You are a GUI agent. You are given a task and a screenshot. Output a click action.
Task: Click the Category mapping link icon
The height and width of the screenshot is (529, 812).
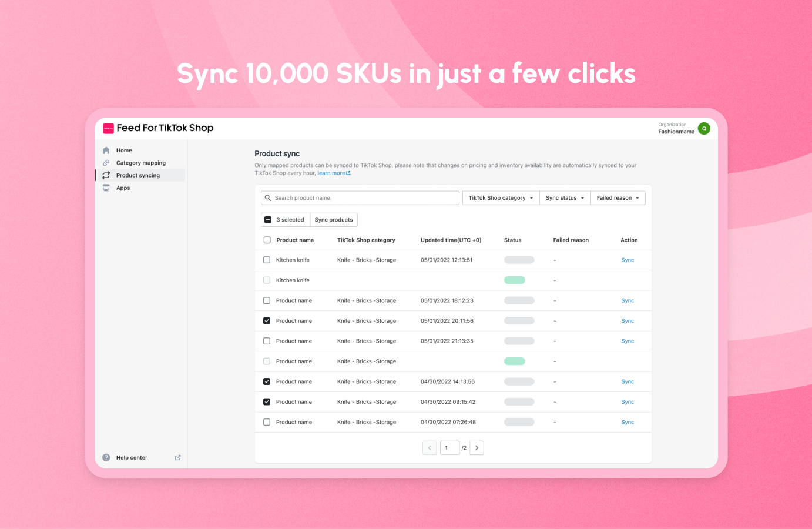106,163
